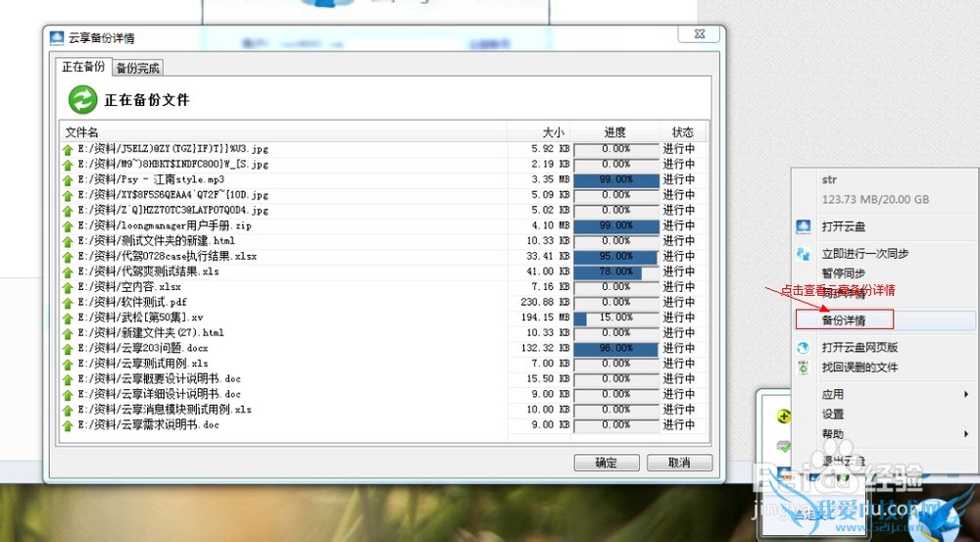The image size is (980, 542).
Task: Click the upload arrow for 江南style.mp3
Action: pyautogui.click(x=68, y=180)
